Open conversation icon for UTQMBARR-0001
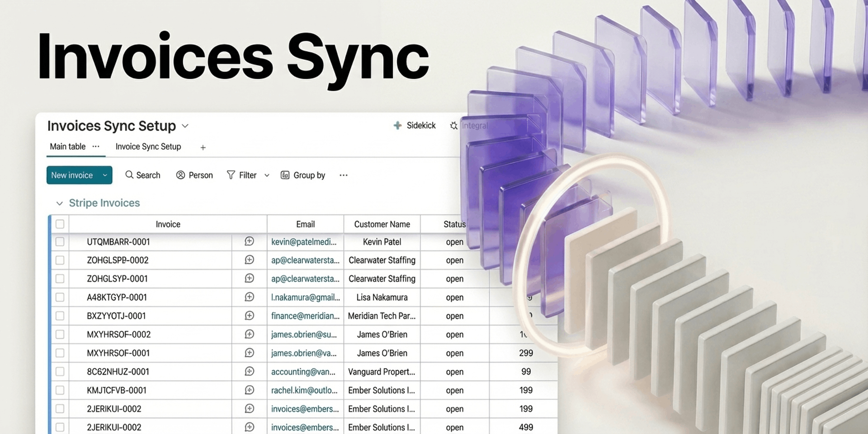The height and width of the screenshot is (434, 868). [x=249, y=241]
